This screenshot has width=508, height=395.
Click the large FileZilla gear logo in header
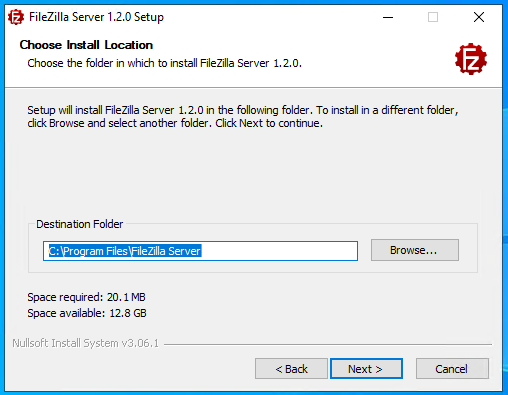pyautogui.click(x=471, y=59)
